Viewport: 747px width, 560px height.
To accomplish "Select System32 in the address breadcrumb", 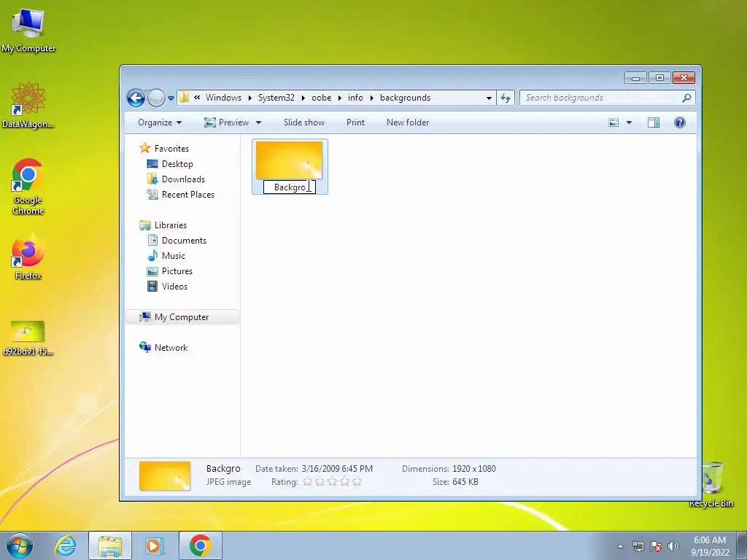I will [x=276, y=98].
